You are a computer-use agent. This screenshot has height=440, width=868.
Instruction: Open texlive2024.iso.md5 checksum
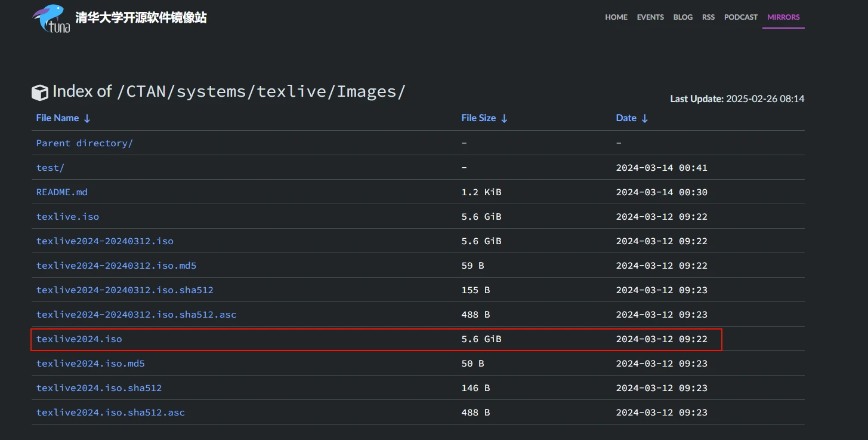[90, 364]
